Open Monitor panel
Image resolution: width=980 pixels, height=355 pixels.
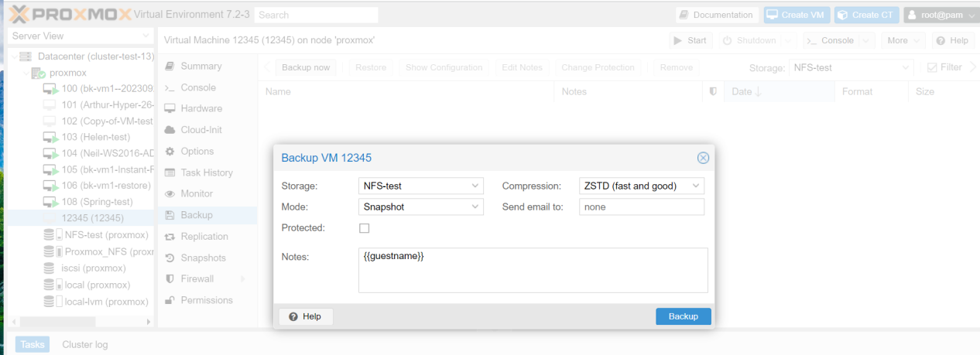click(x=207, y=193)
